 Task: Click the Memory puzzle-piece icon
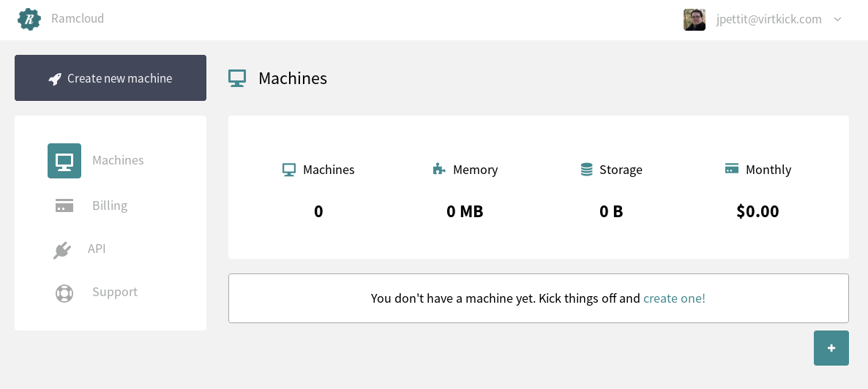click(x=439, y=170)
